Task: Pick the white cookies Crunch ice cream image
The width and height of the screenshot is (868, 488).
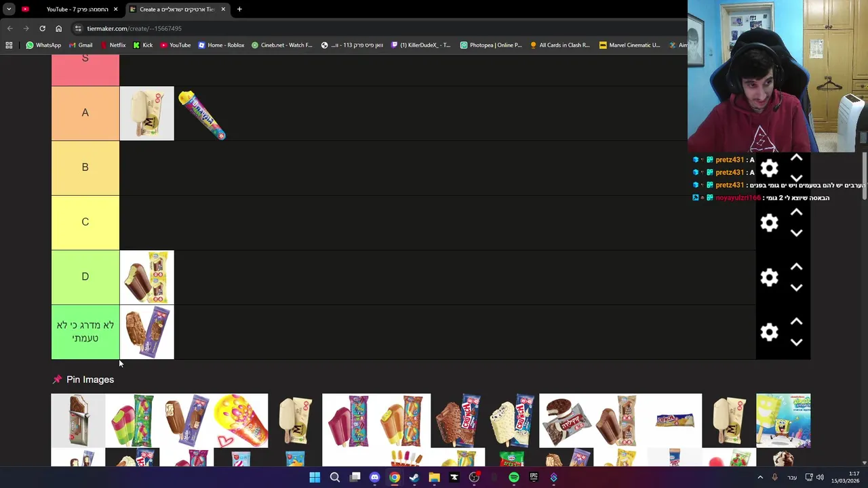Action: 512,420
